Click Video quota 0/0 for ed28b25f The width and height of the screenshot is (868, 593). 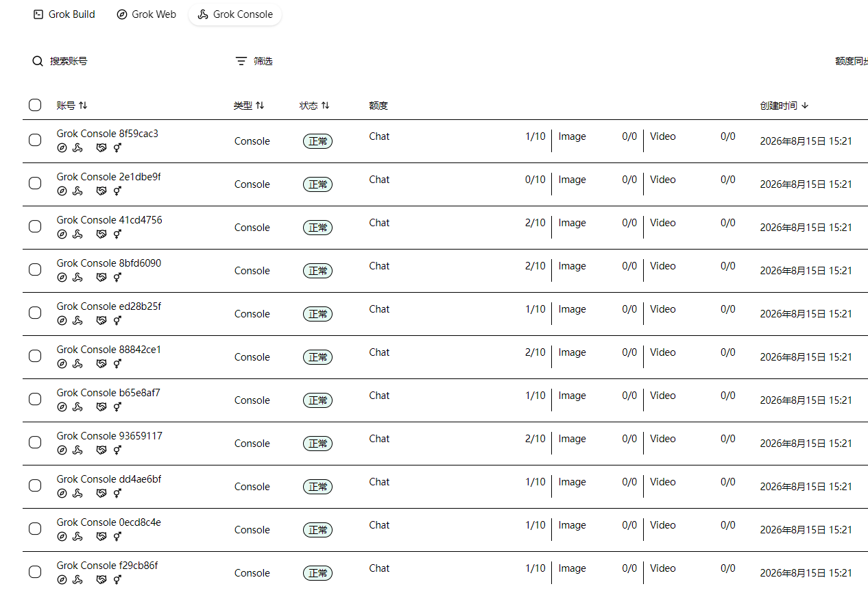728,309
